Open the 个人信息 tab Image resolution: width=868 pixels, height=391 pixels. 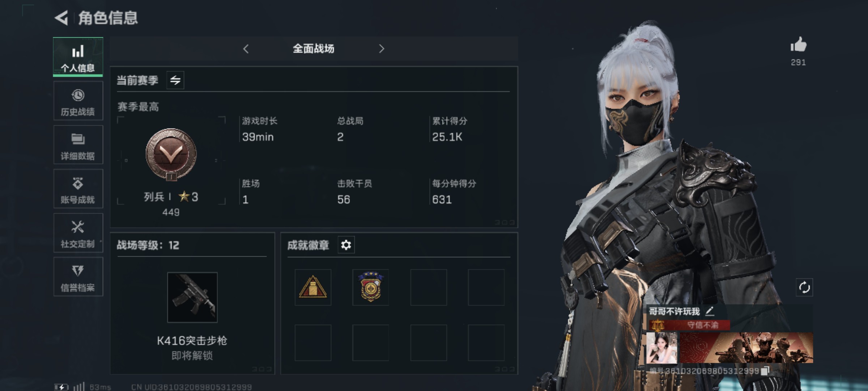pos(78,57)
